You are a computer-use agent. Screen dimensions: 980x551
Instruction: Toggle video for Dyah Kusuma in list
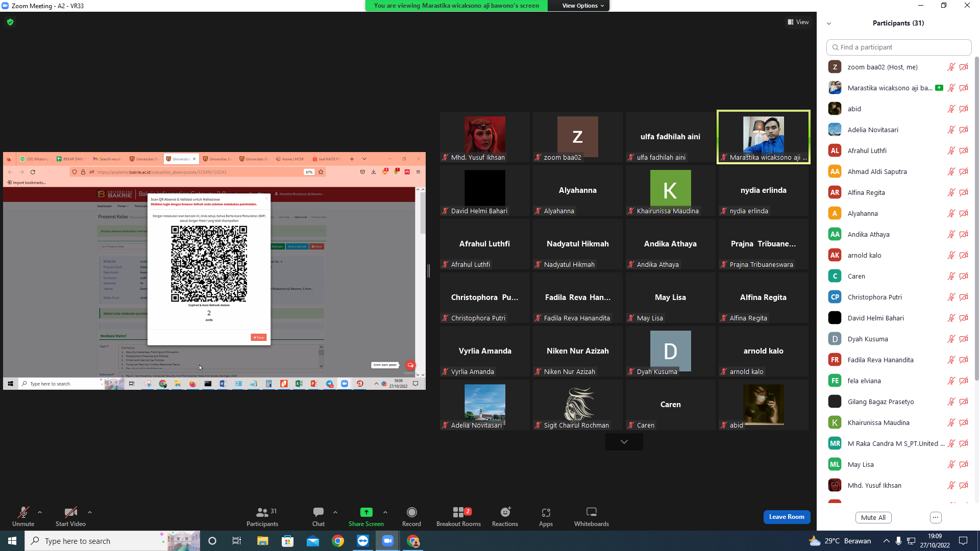[964, 339]
